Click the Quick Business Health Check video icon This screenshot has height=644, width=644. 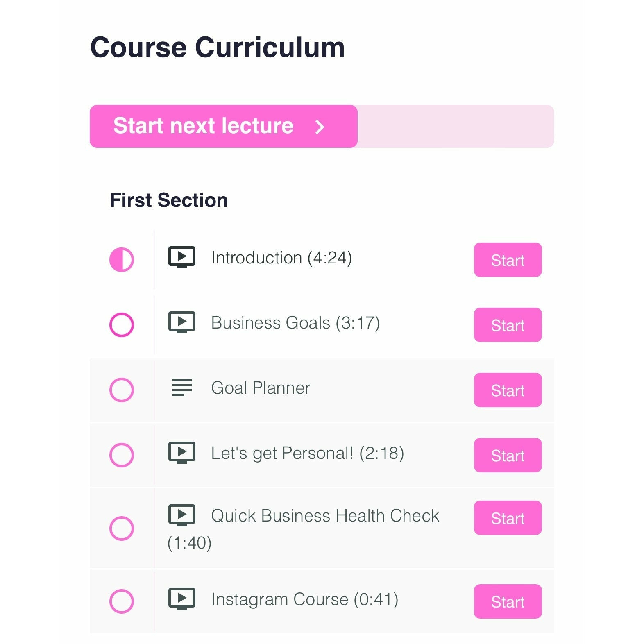coord(181,515)
